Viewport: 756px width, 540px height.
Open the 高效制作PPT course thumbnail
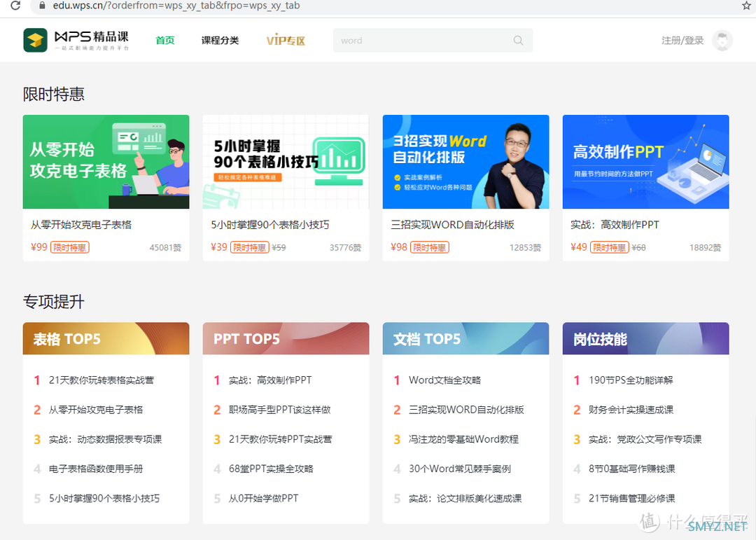(x=645, y=162)
